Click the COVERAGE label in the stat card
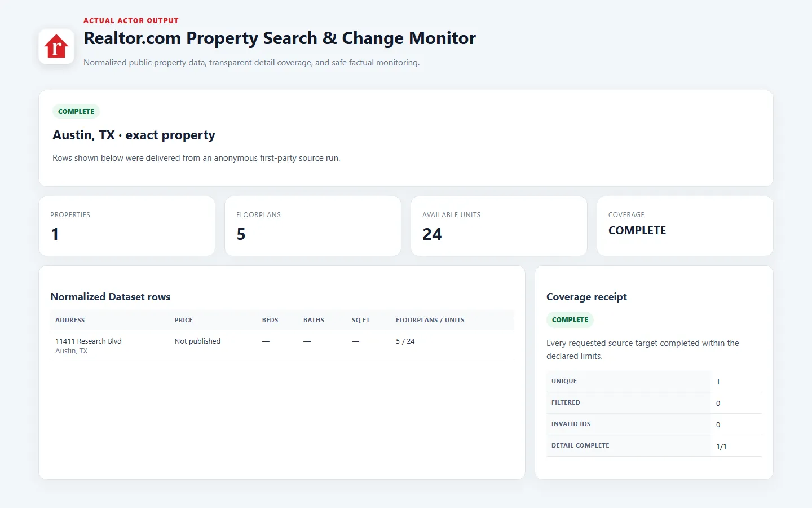 626,215
